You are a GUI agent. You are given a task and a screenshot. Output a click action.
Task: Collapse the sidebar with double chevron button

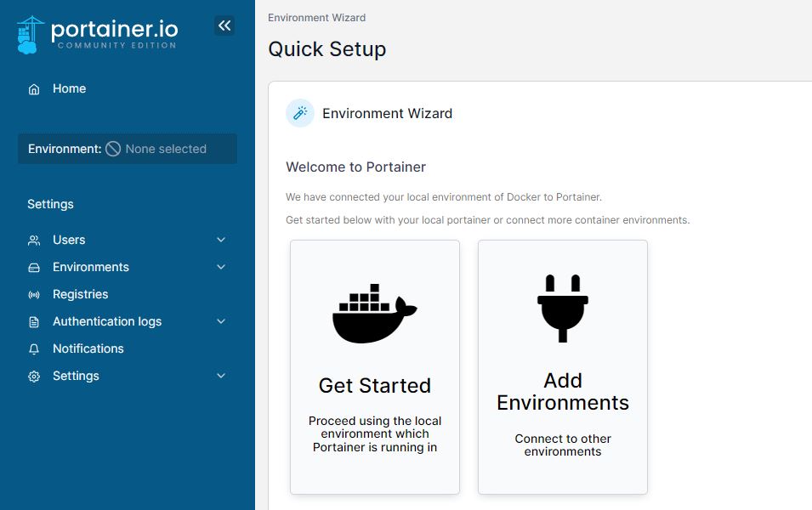pyautogui.click(x=224, y=25)
